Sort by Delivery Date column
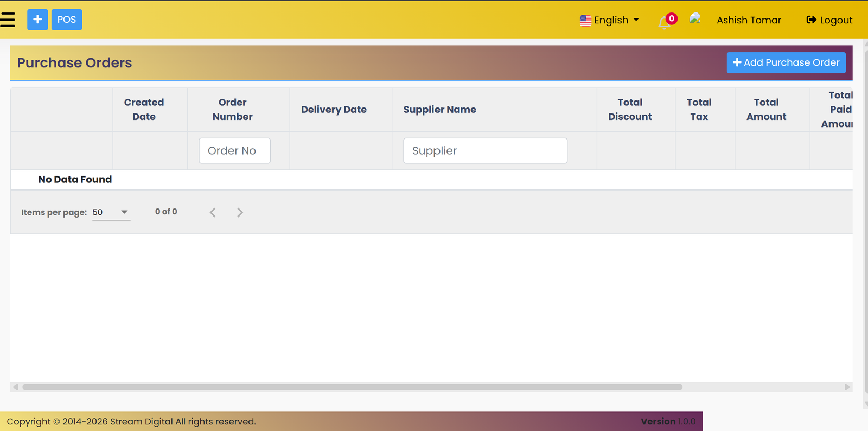The width and height of the screenshot is (868, 431). (334, 110)
